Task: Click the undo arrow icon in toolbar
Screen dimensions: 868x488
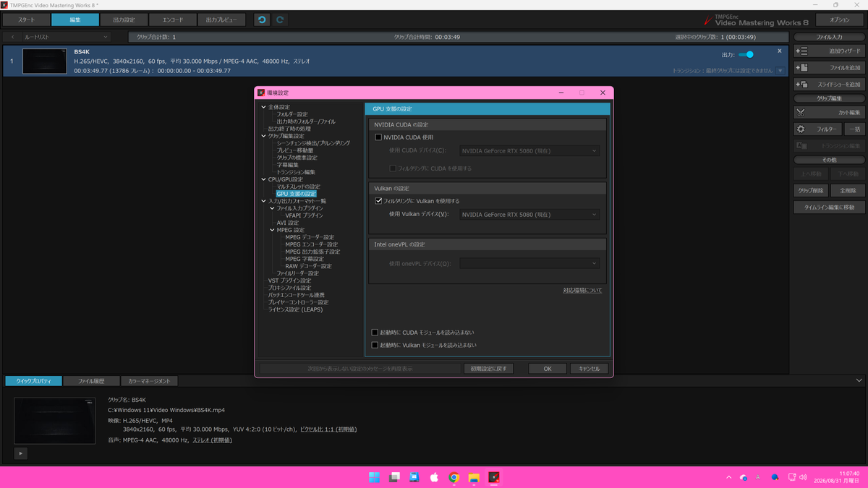Action: coord(262,20)
